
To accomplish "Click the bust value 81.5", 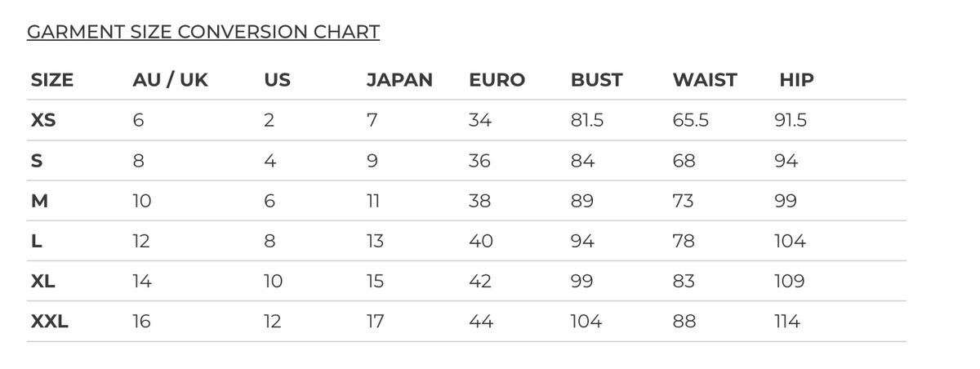I will 587,120.
